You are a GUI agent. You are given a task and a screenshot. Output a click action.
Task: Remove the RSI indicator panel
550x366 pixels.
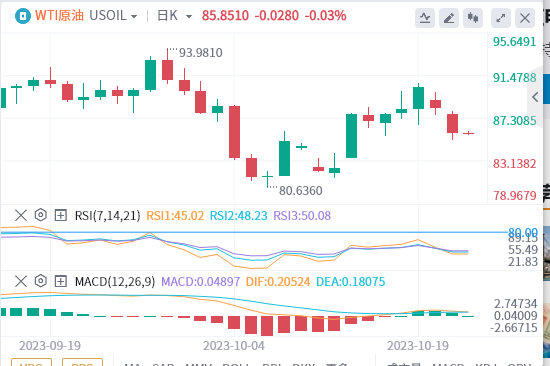pos(21,215)
